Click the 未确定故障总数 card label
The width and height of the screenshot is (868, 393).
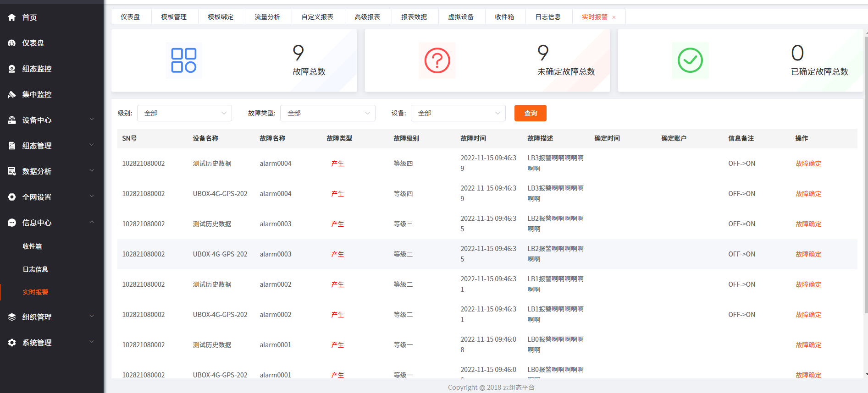(566, 72)
